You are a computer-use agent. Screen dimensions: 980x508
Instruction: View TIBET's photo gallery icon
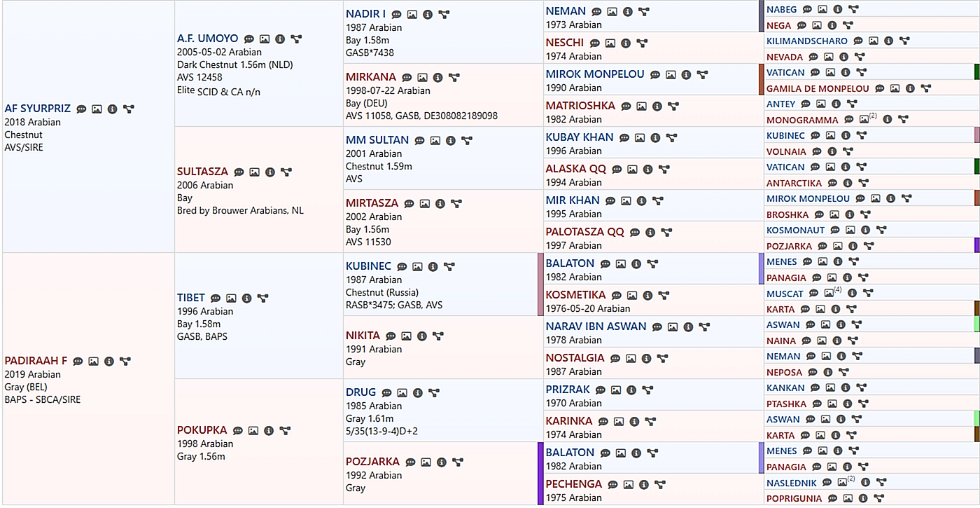tap(231, 298)
